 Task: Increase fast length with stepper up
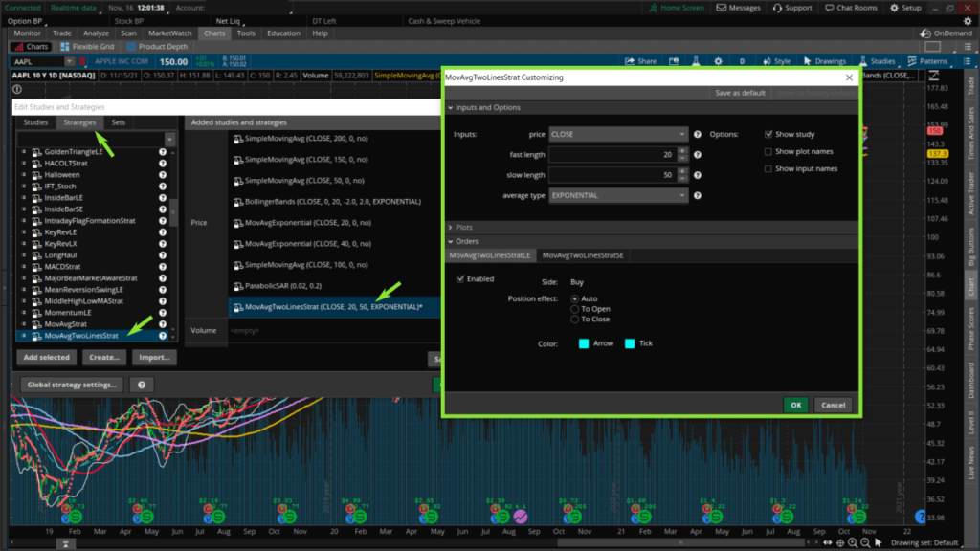(x=682, y=151)
